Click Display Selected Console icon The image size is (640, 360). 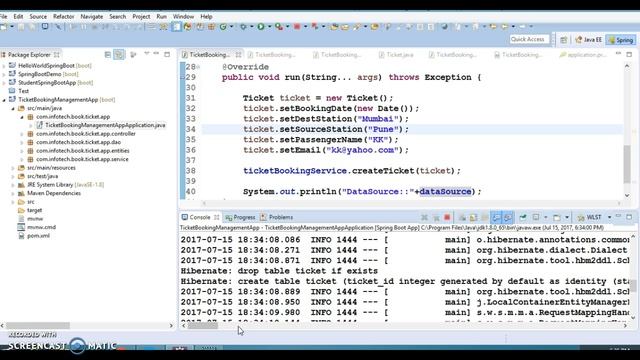[x=536, y=217]
